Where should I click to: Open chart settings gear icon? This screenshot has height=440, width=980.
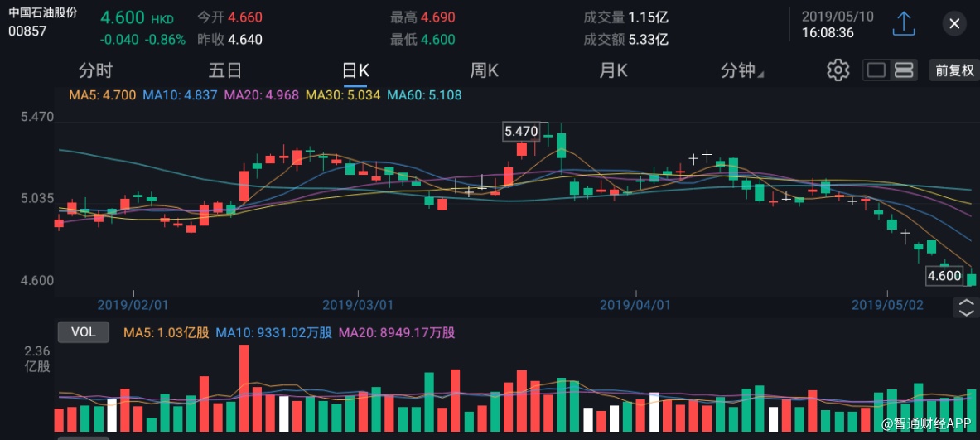click(x=838, y=70)
